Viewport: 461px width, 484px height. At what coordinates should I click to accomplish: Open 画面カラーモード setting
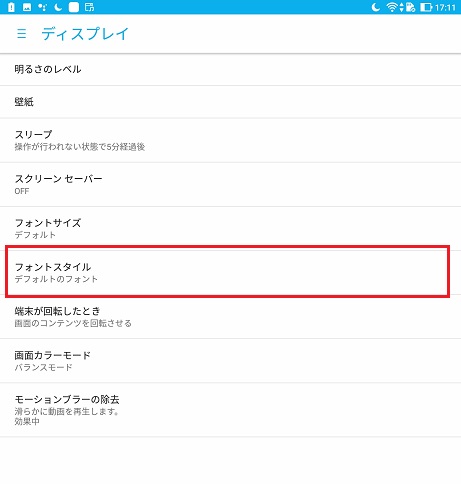coord(230,361)
